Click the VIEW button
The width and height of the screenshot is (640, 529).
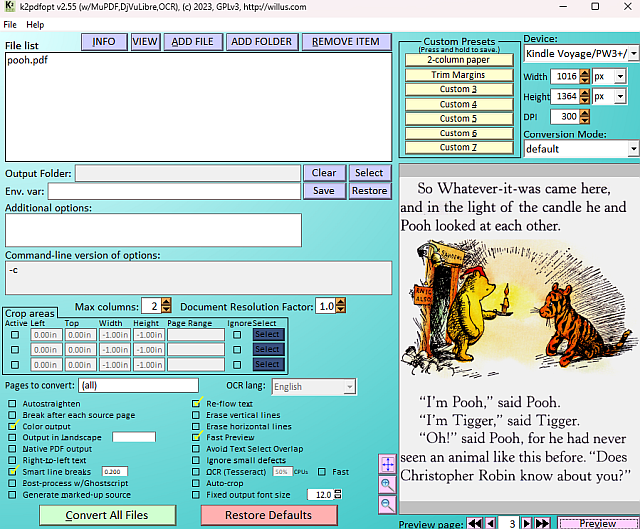tap(145, 42)
